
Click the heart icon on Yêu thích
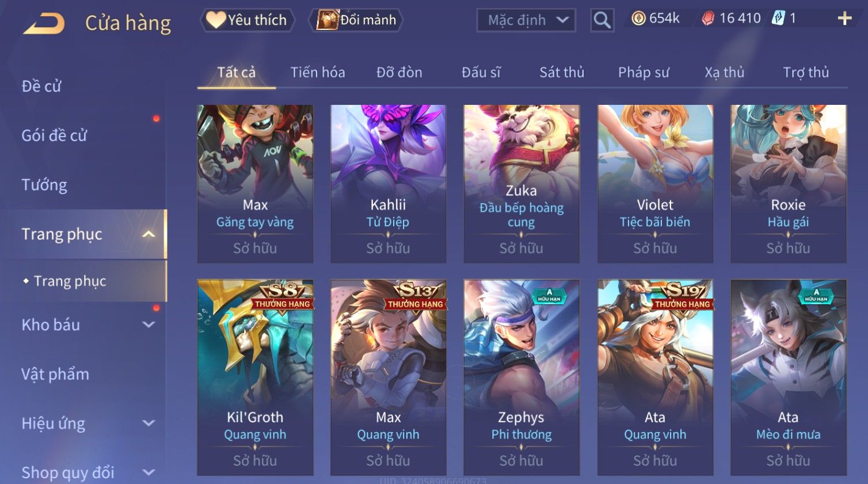(x=216, y=20)
